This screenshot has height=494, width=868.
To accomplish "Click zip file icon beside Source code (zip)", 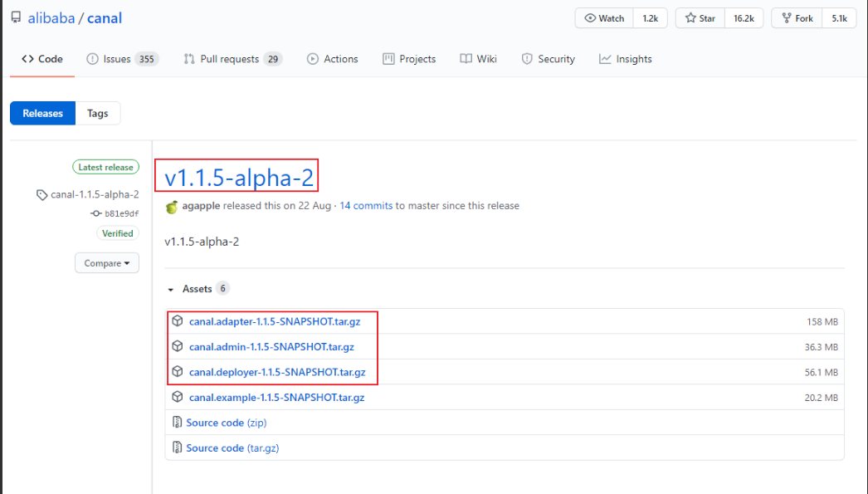I will coord(177,423).
